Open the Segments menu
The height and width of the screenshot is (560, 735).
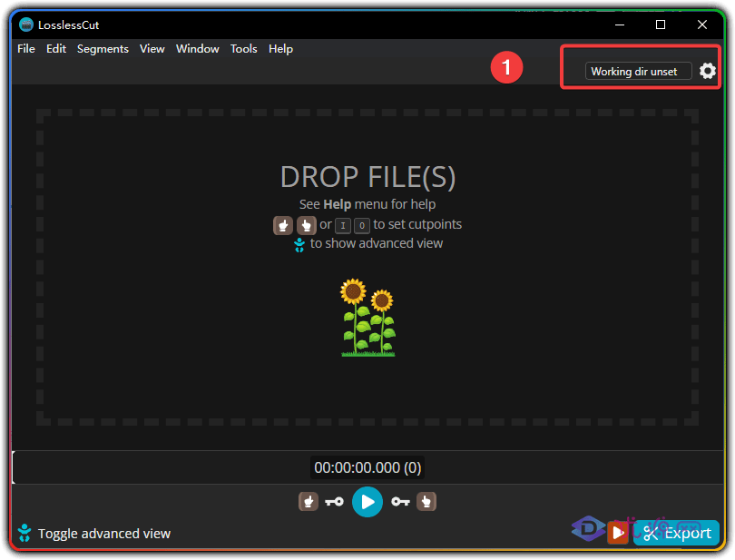[x=103, y=49]
